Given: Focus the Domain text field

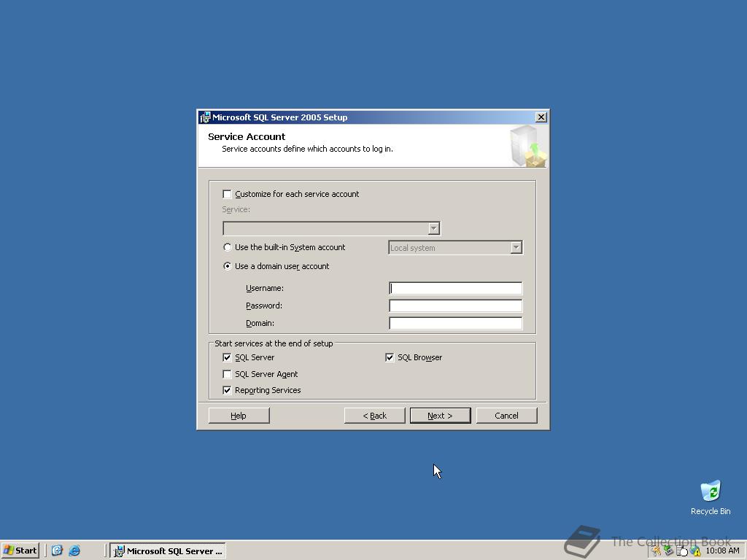Looking at the screenshot, I should tap(455, 323).
